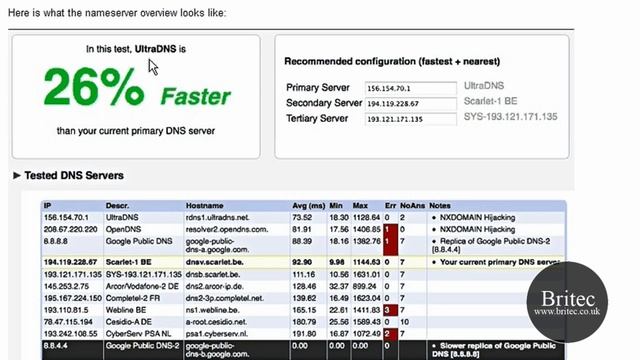
Task: Click CyberServ PSA NL description cell
Action: tap(138, 334)
